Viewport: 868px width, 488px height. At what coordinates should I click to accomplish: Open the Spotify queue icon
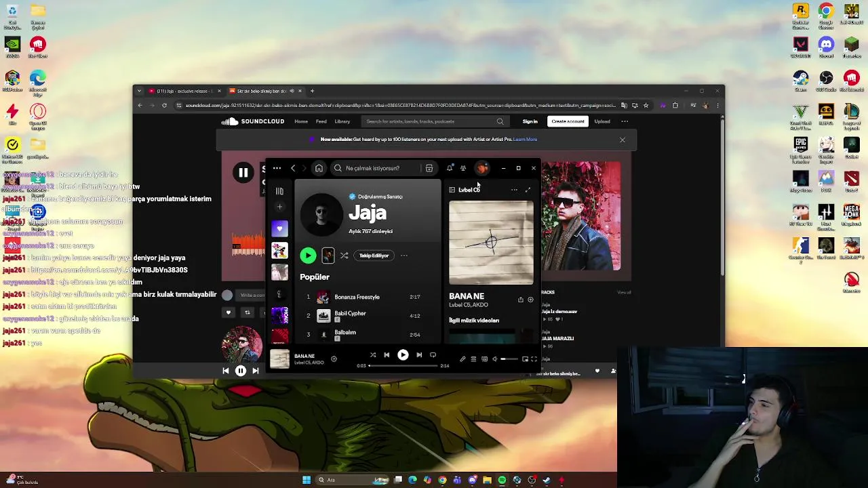(473, 359)
